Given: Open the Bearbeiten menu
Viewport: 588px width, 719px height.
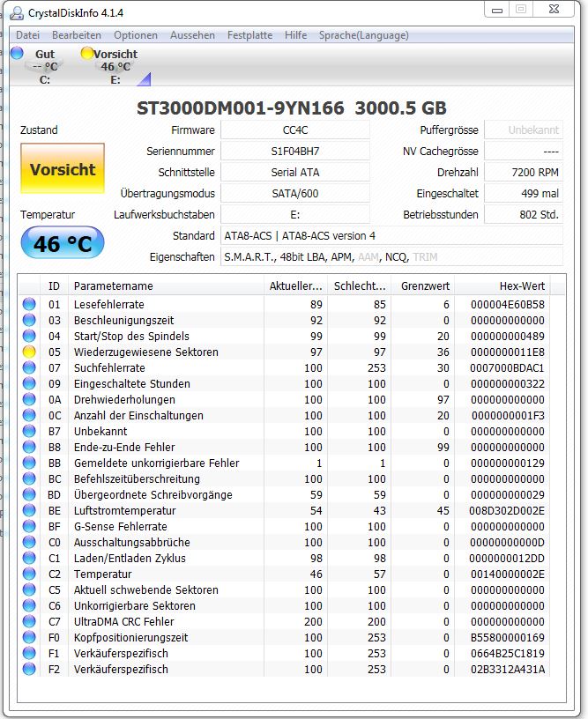Looking at the screenshot, I should (x=77, y=35).
